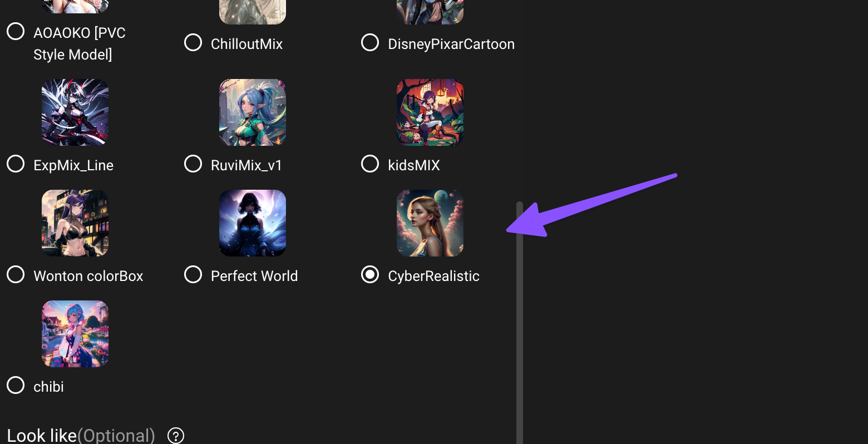Image resolution: width=868 pixels, height=444 pixels.
Task: Click the CyberRealistic portrait thumbnail
Action: pos(430,223)
